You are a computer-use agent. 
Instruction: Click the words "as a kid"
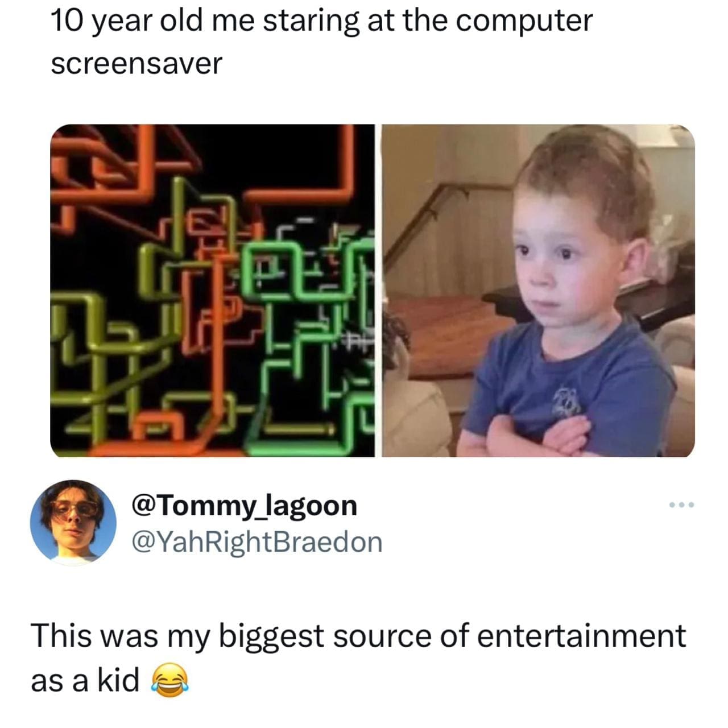tap(85, 680)
